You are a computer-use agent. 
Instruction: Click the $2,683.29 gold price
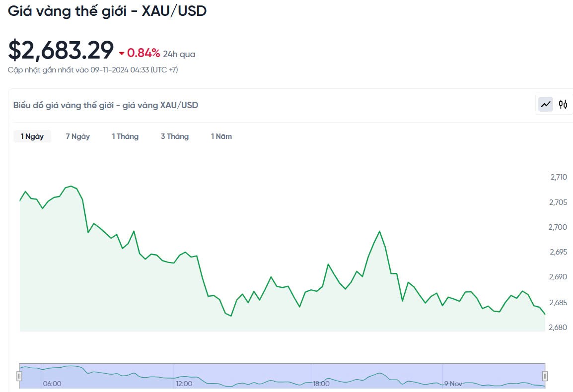tap(61, 50)
